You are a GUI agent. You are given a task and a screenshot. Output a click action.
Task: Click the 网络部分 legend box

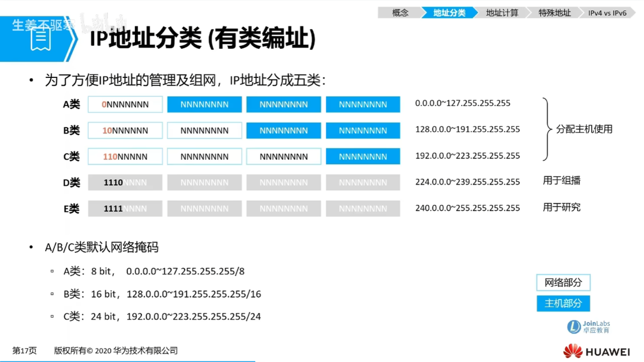click(563, 283)
